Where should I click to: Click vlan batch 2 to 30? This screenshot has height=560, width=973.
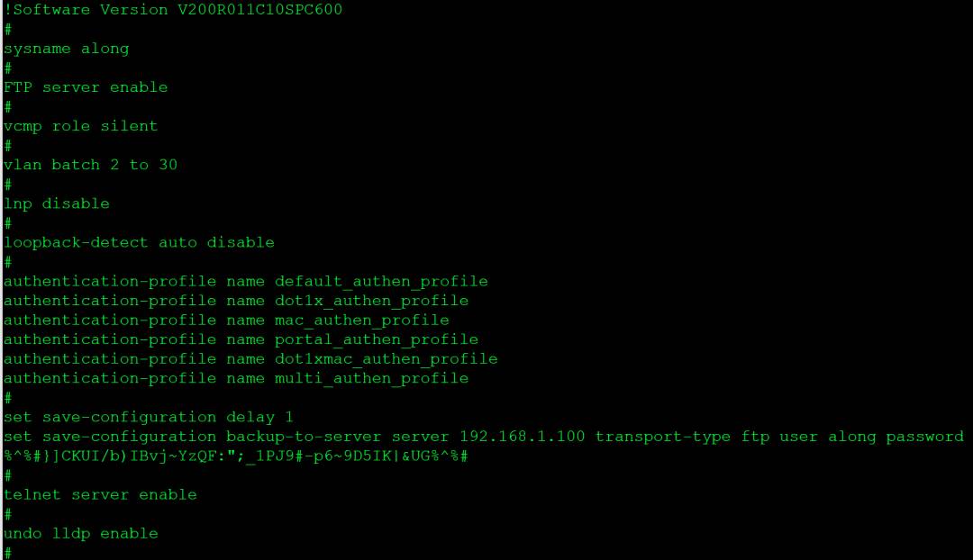click(91, 165)
